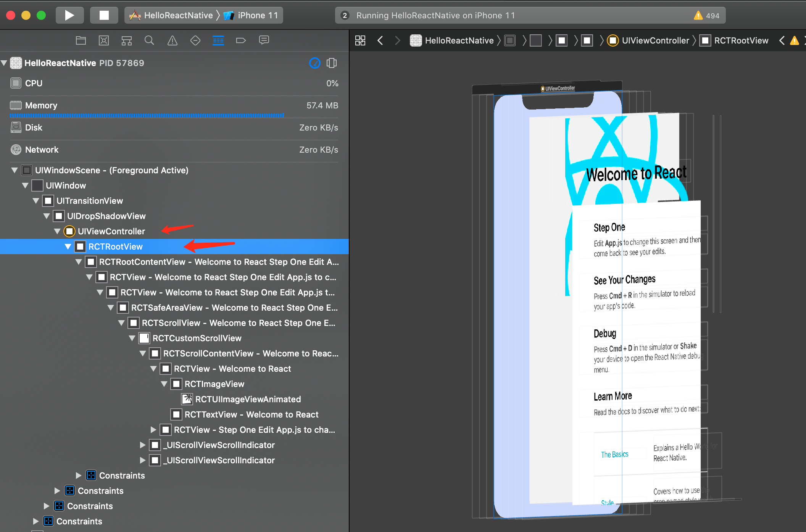Toggle the view hierarchy display mode icon
The image size is (806, 532).
coord(332,63)
